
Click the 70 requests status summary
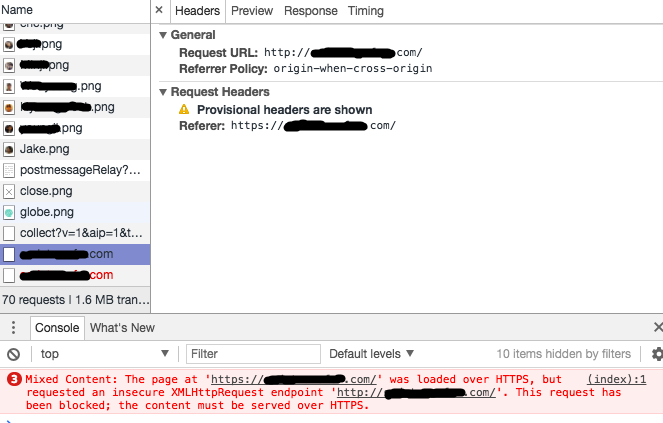tap(75, 300)
